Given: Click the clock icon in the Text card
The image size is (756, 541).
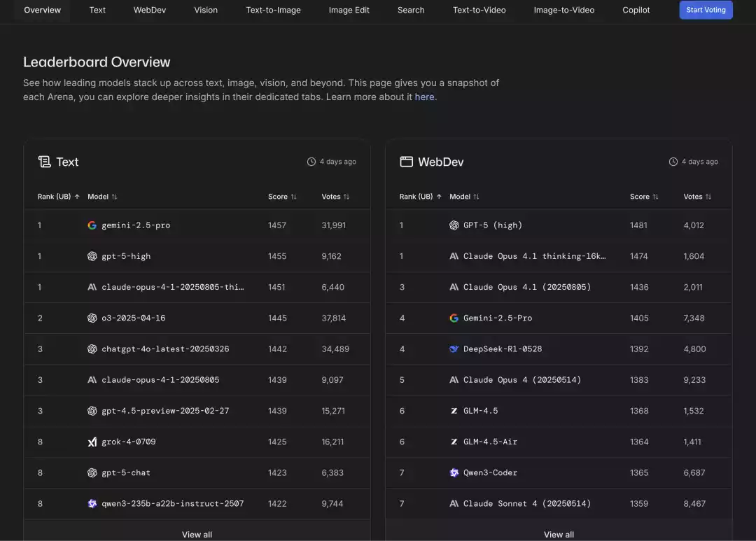Looking at the screenshot, I should point(311,162).
